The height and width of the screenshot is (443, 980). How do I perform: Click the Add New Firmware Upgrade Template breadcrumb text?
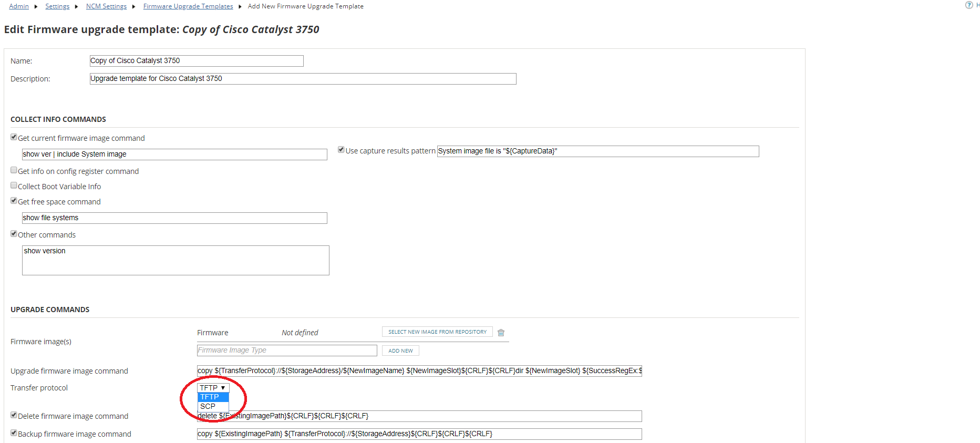[305, 6]
